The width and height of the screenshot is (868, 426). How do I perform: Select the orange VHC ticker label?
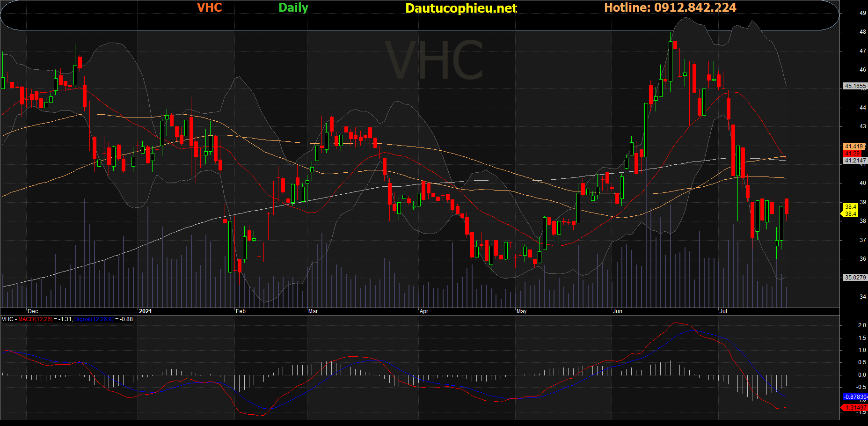pyautogui.click(x=209, y=7)
